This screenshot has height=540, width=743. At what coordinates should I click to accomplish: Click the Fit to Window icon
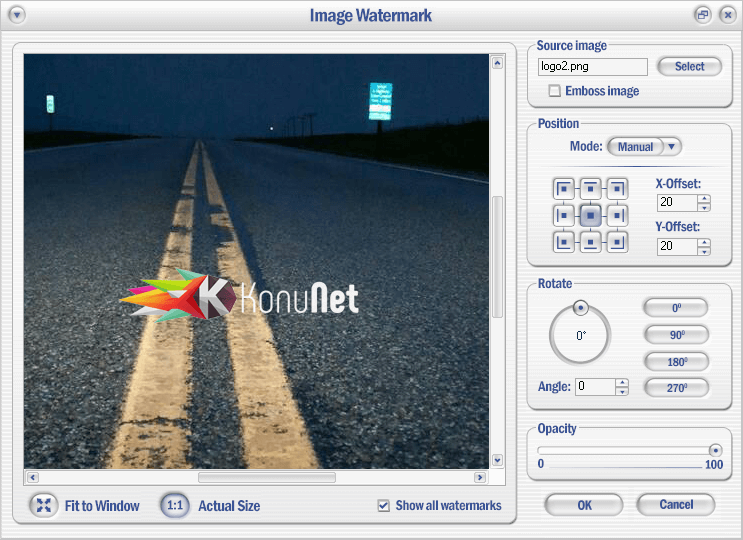click(44, 505)
